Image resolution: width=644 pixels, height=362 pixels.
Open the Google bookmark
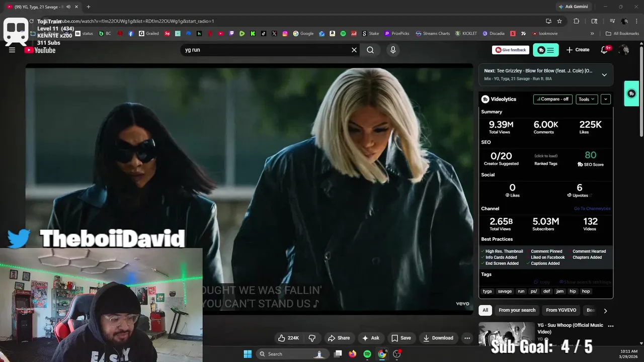[x=303, y=34]
